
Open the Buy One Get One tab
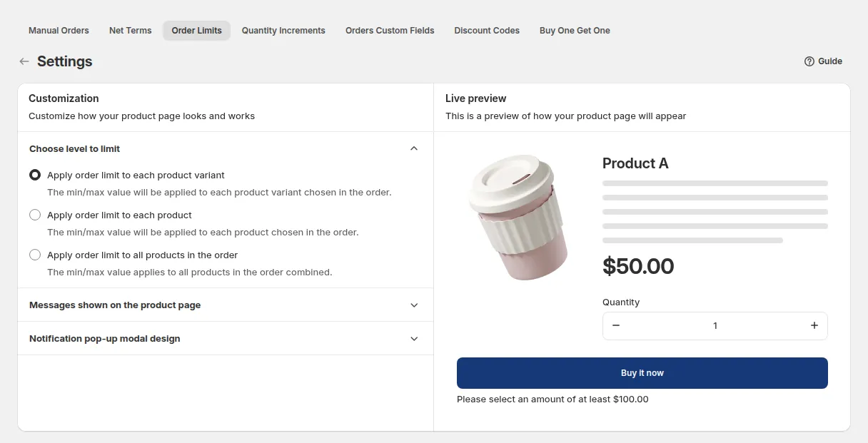point(575,31)
